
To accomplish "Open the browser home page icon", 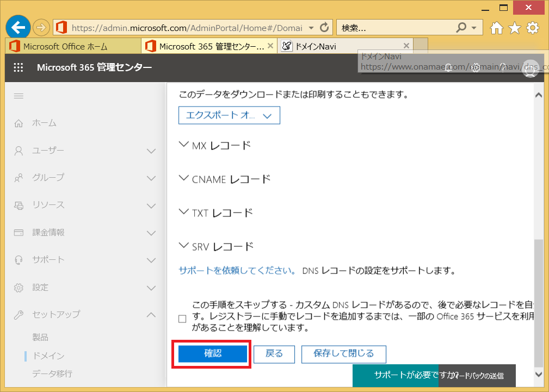I will point(496,28).
